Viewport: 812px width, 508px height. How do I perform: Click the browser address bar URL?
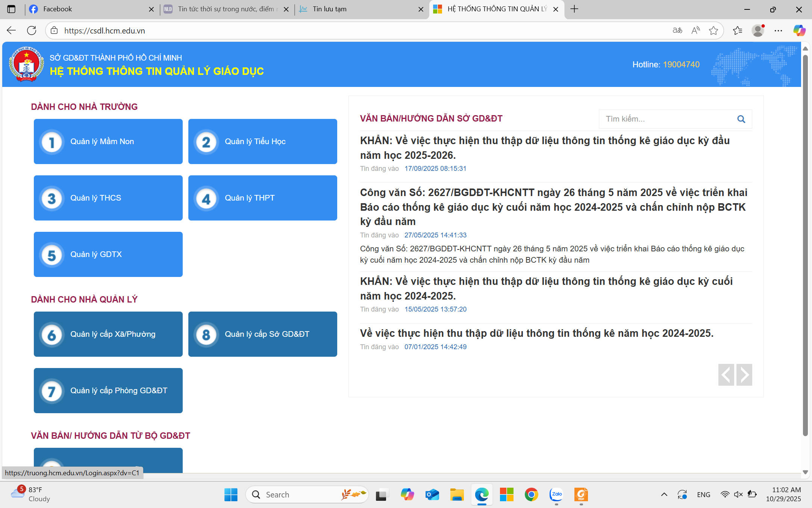tap(105, 30)
